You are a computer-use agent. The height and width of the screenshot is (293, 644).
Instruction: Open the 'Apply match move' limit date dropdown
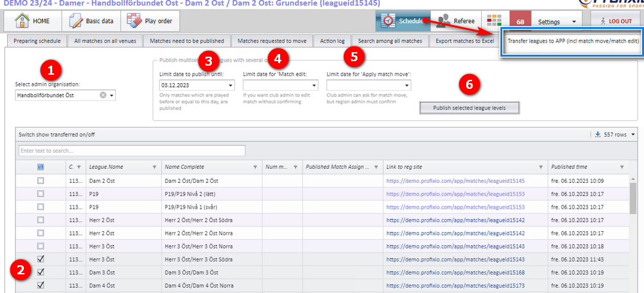tap(406, 86)
